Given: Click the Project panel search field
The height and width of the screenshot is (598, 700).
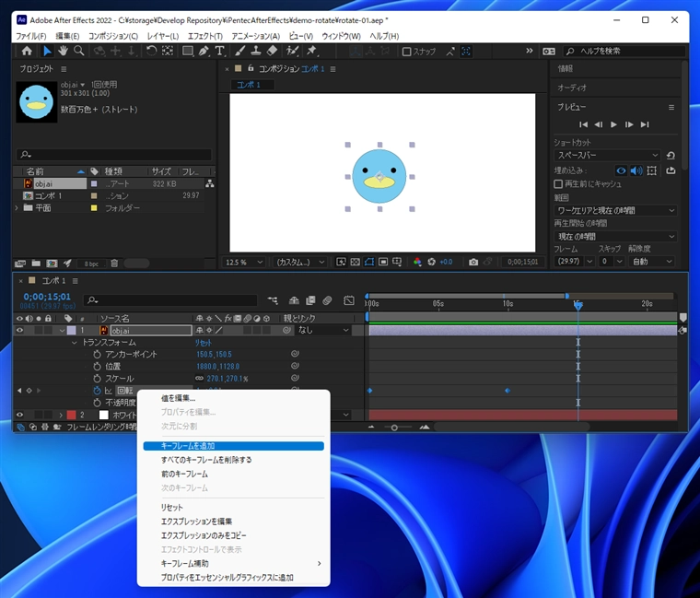Looking at the screenshot, I should [114, 155].
